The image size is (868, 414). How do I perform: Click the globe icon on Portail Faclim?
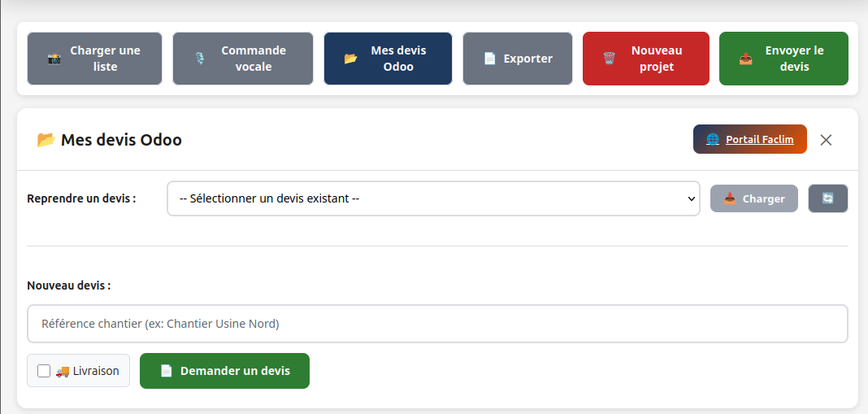[713, 139]
